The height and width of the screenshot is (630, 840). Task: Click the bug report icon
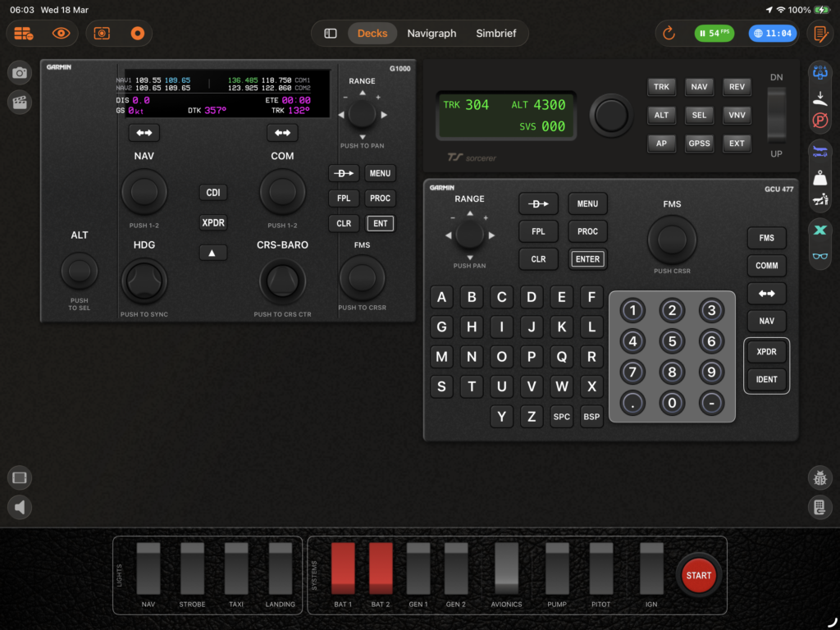pyautogui.click(x=819, y=478)
